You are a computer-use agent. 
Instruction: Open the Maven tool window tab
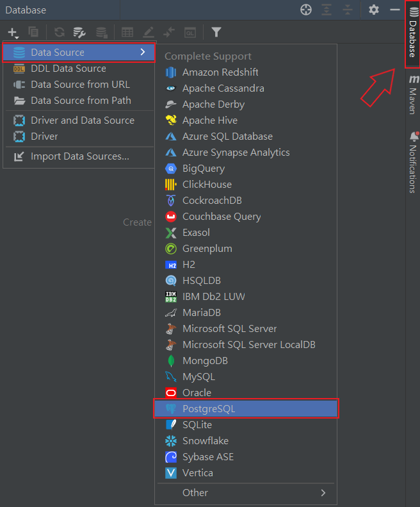(413, 94)
